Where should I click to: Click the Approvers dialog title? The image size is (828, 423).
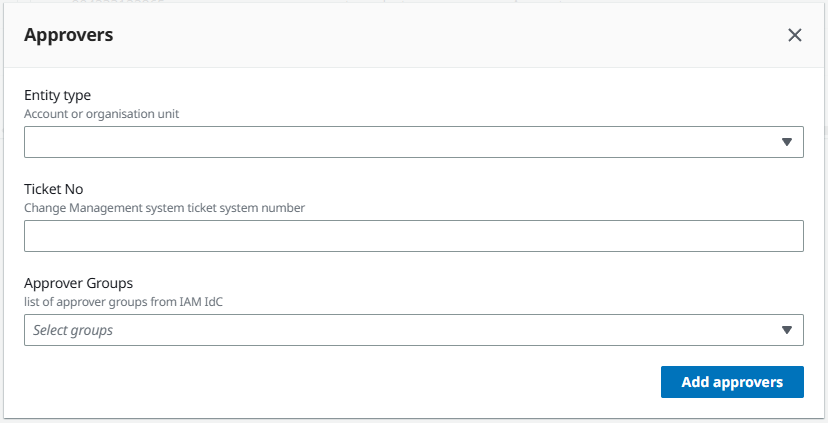68,35
